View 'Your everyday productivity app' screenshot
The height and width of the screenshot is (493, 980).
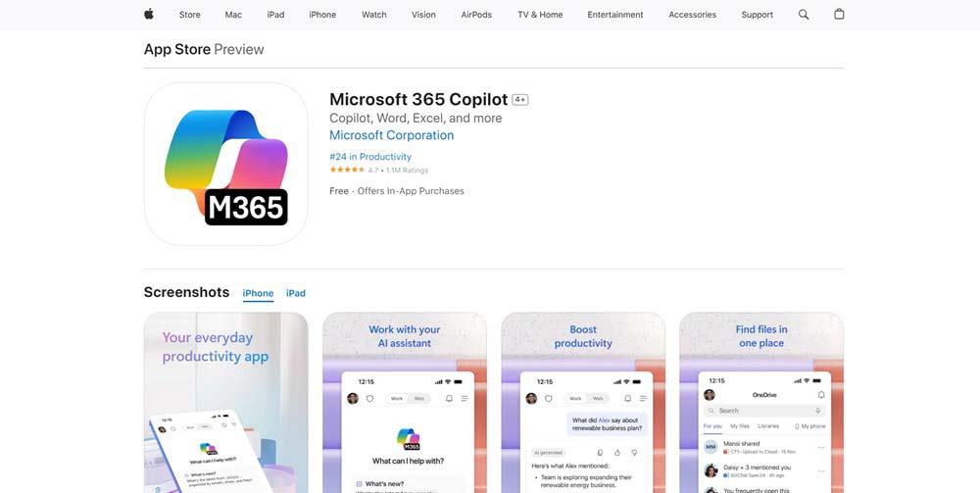click(x=225, y=403)
